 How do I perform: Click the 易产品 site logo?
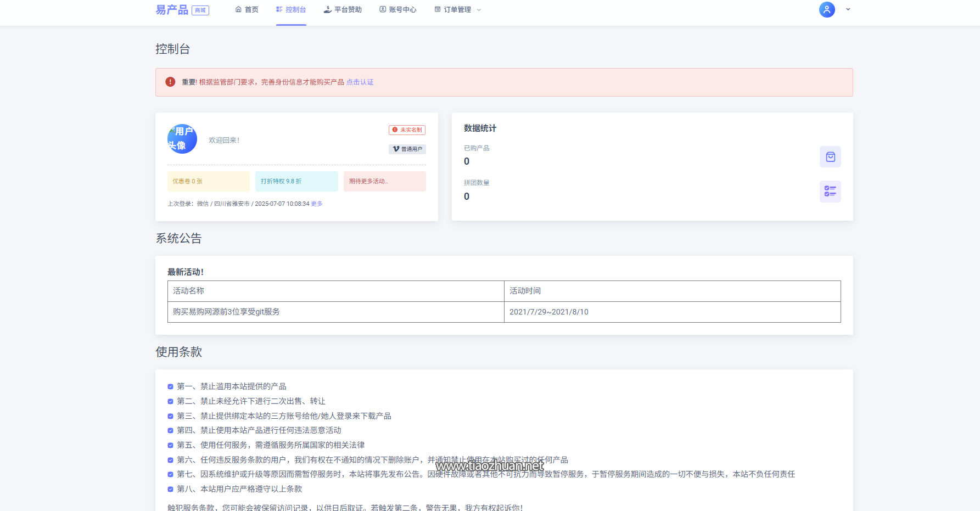tap(172, 10)
